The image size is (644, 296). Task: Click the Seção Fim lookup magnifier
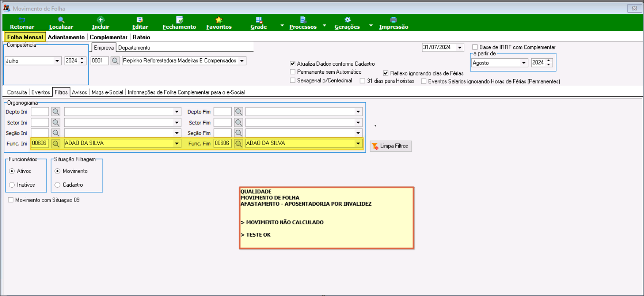click(238, 133)
